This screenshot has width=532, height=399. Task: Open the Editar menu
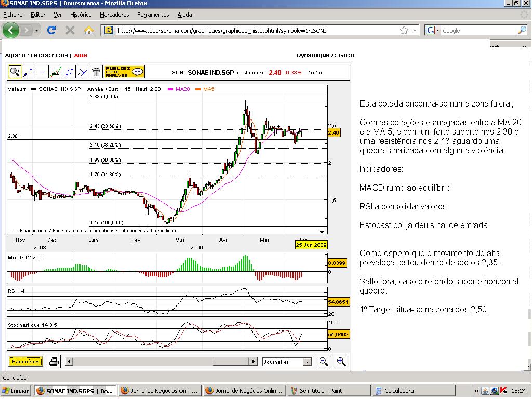[x=37, y=15]
